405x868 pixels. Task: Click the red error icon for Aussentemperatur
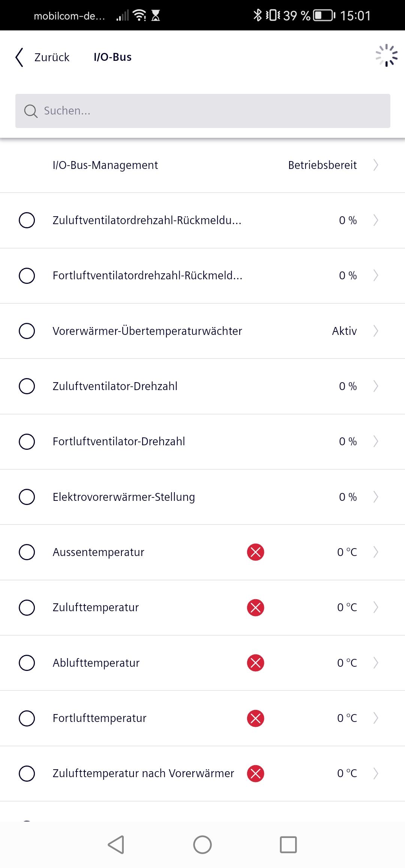[255, 552]
